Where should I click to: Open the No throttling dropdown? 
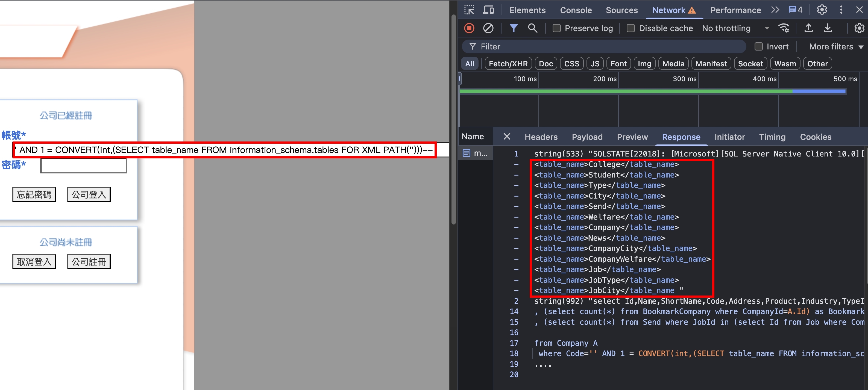pyautogui.click(x=735, y=28)
